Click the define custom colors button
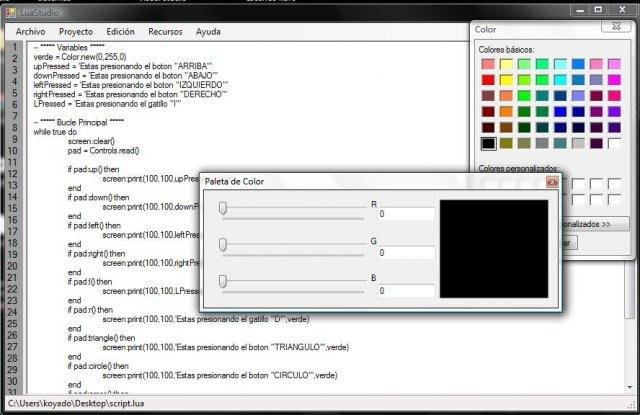 point(595,224)
